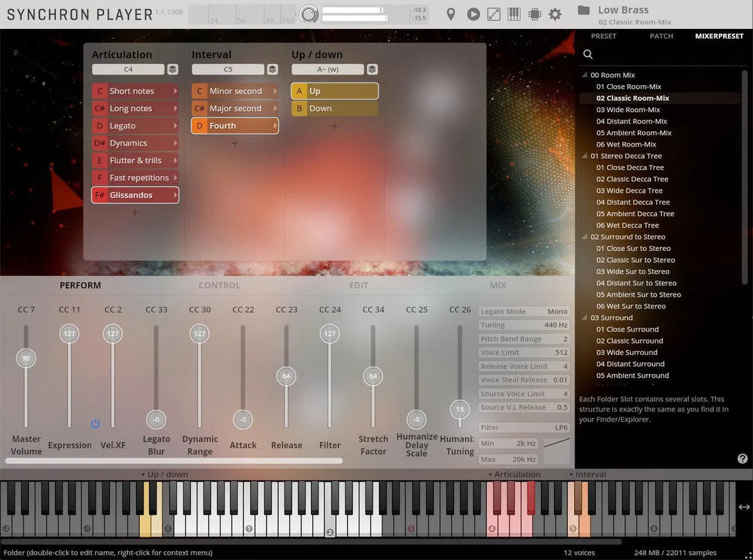Collapse the 00 Room Mix folder
This screenshot has width=753, height=560.
[x=585, y=75]
